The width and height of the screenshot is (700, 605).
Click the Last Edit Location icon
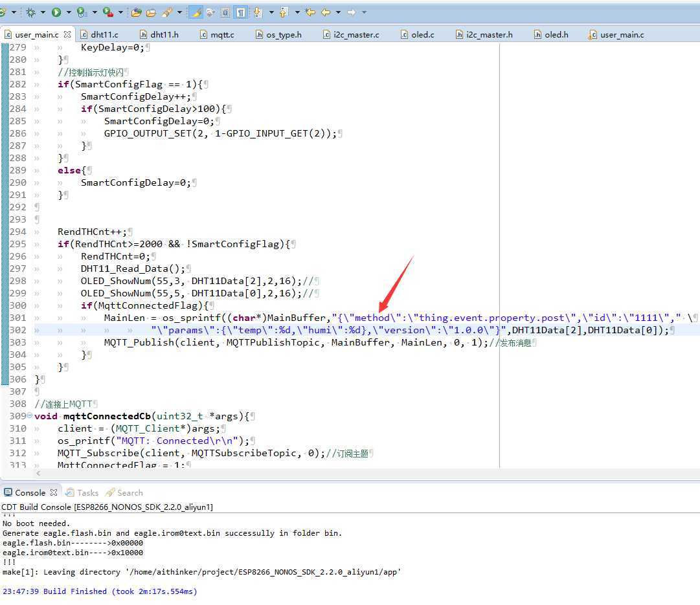click(310, 12)
